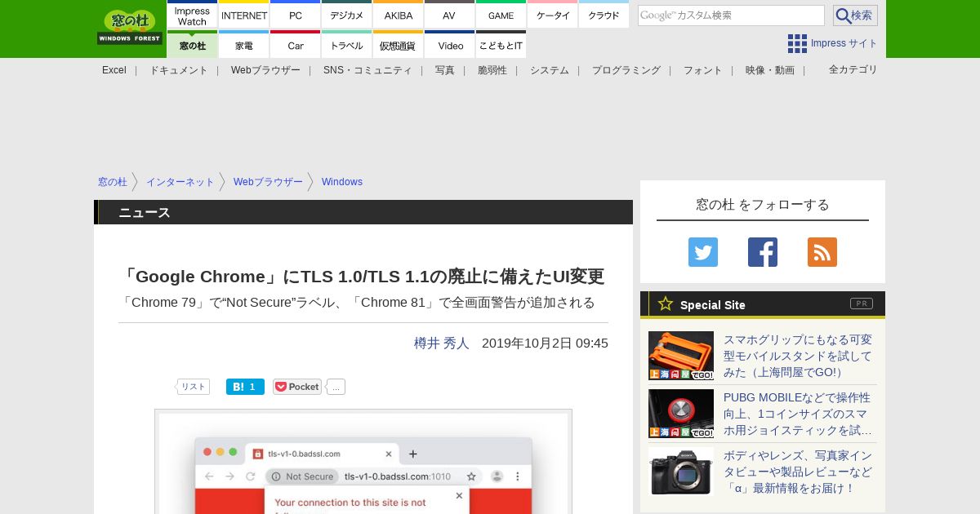Click the orange smartphone grip thumbnail
This screenshot has width=980, height=514.
tap(681, 356)
